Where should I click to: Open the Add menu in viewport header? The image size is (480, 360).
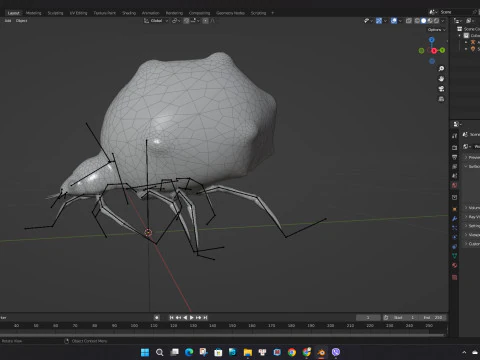[8, 21]
